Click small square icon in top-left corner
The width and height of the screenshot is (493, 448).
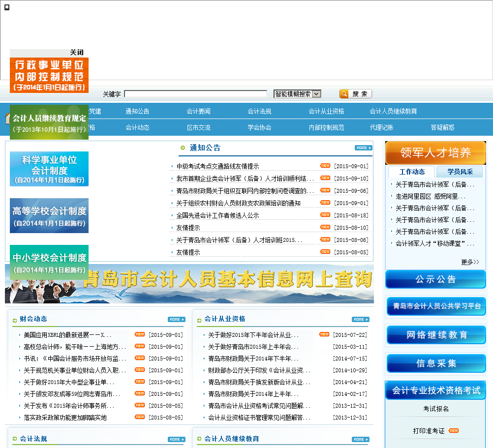7,7
